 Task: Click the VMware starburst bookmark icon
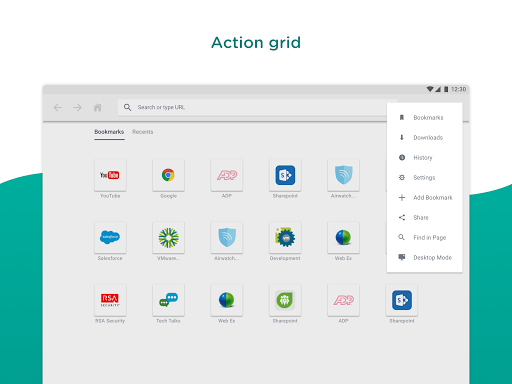pyautogui.click(x=168, y=237)
